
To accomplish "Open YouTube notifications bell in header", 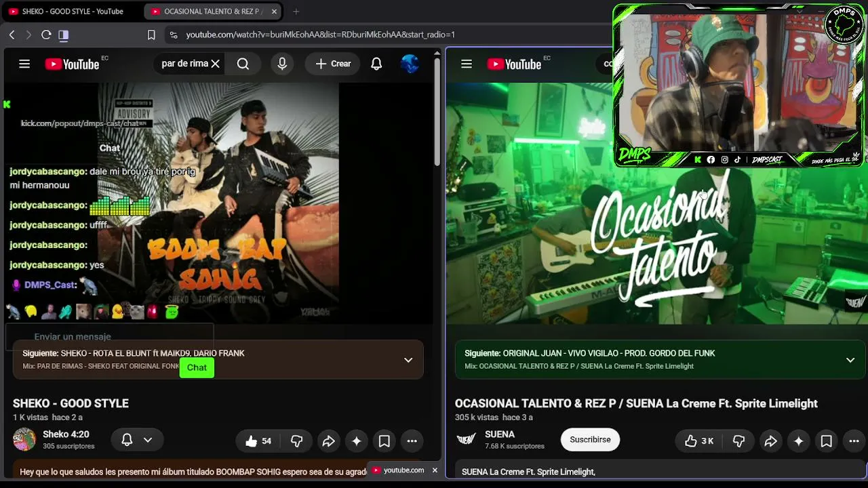I will coord(376,64).
